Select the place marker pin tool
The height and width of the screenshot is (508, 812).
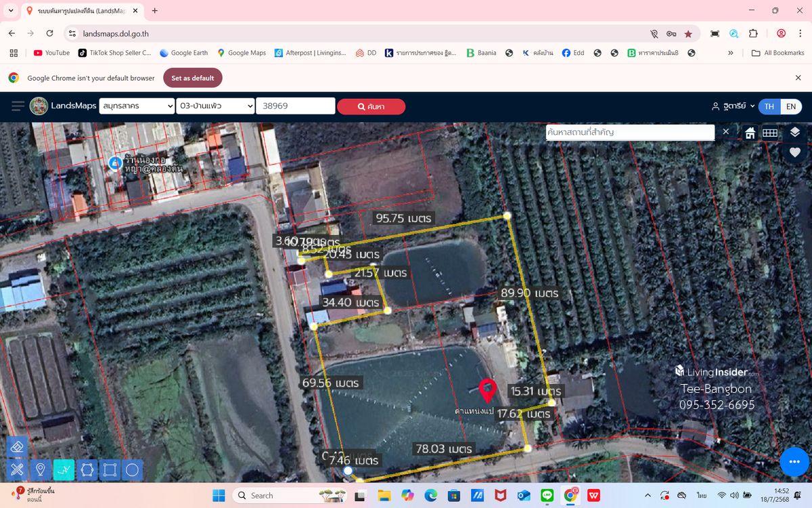(41, 469)
